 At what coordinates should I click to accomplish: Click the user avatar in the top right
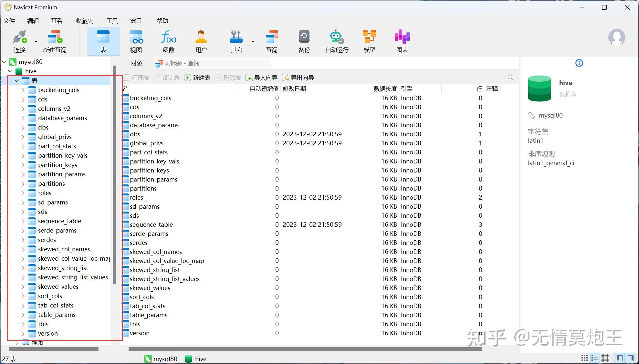click(617, 37)
